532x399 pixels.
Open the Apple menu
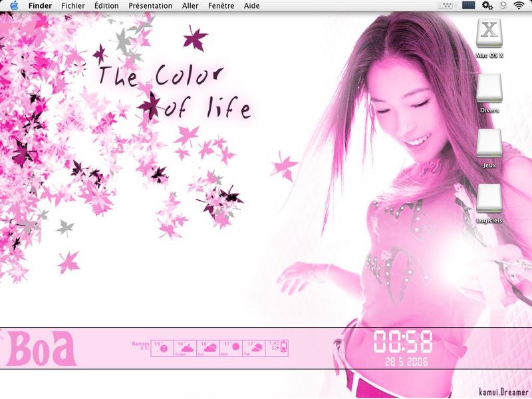14,5
